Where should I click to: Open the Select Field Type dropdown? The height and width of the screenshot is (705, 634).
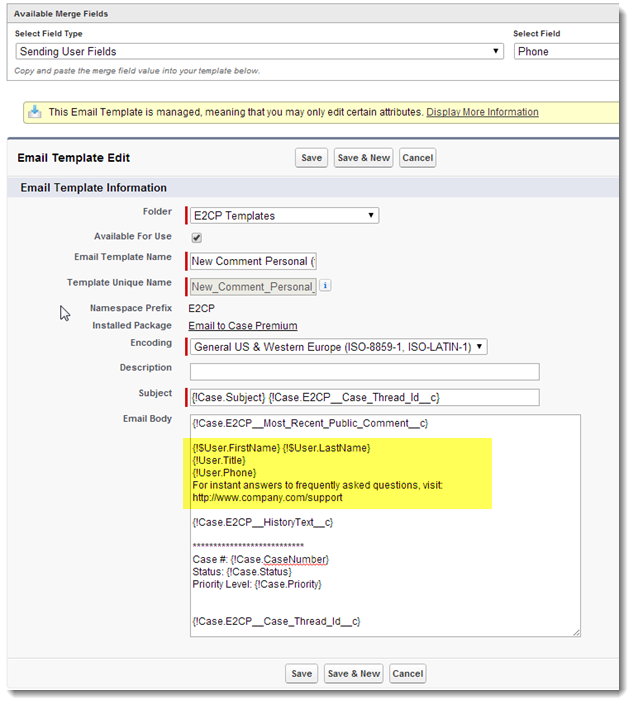click(259, 51)
